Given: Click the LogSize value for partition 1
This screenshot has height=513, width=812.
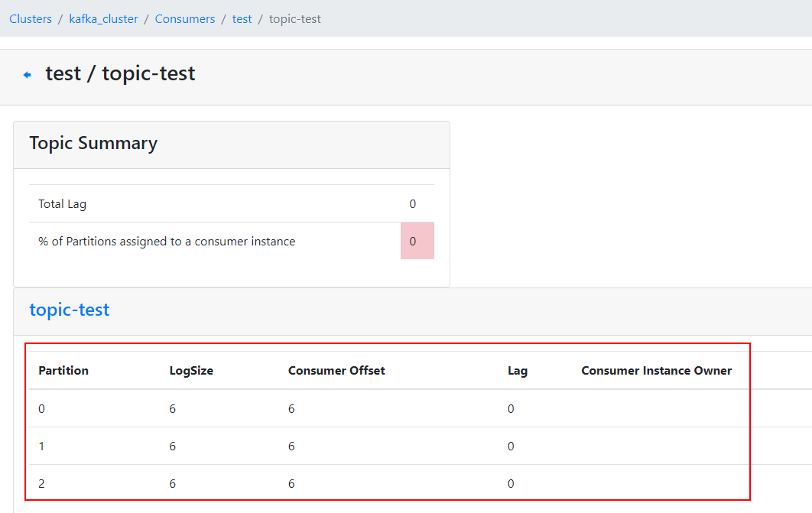Looking at the screenshot, I should pos(173,446).
